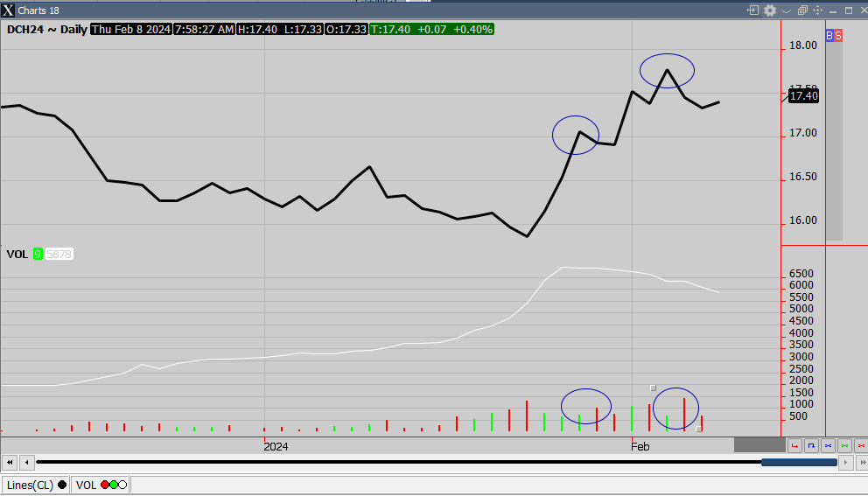
Task: Click the four-arrow move window icon
Action: click(x=817, y=10)
